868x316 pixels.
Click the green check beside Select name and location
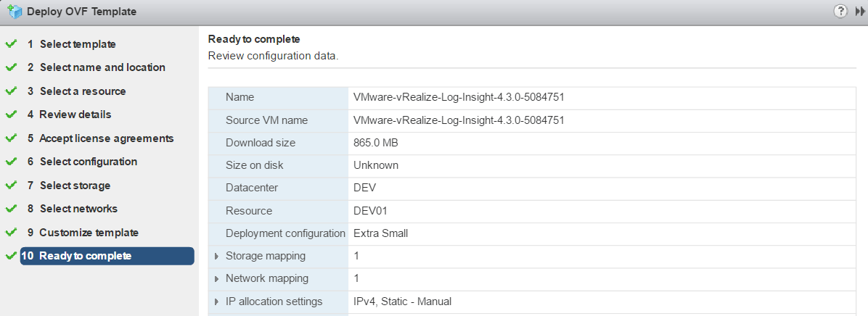coord(11,67)
